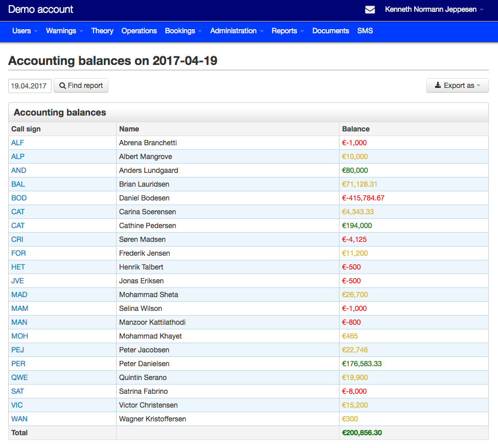498x448 pixels.
Task: Click Jonas Eriksen's €-500 balance
Action: 351,281
